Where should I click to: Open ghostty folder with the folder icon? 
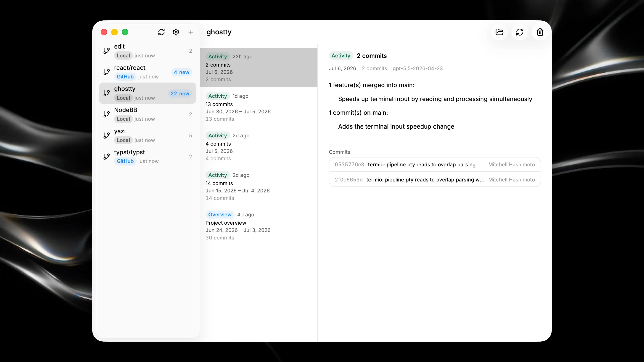499,32
